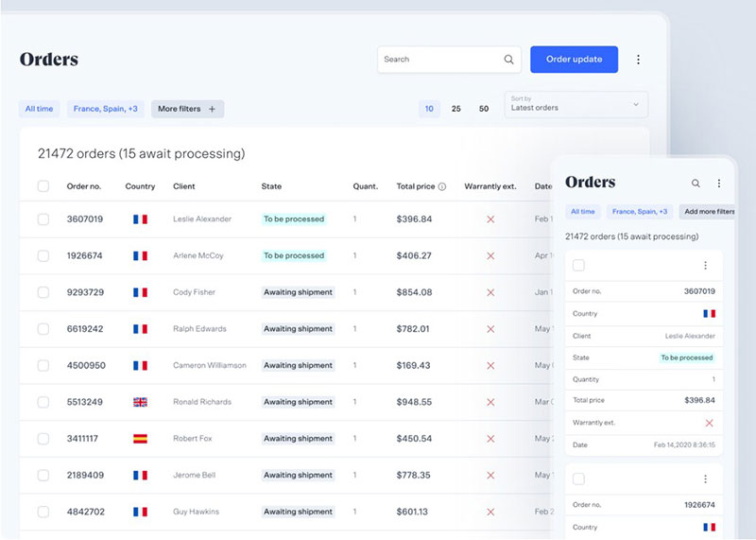
Task: Open the France, Spain, +3 country filter
Action: point(105,109)
